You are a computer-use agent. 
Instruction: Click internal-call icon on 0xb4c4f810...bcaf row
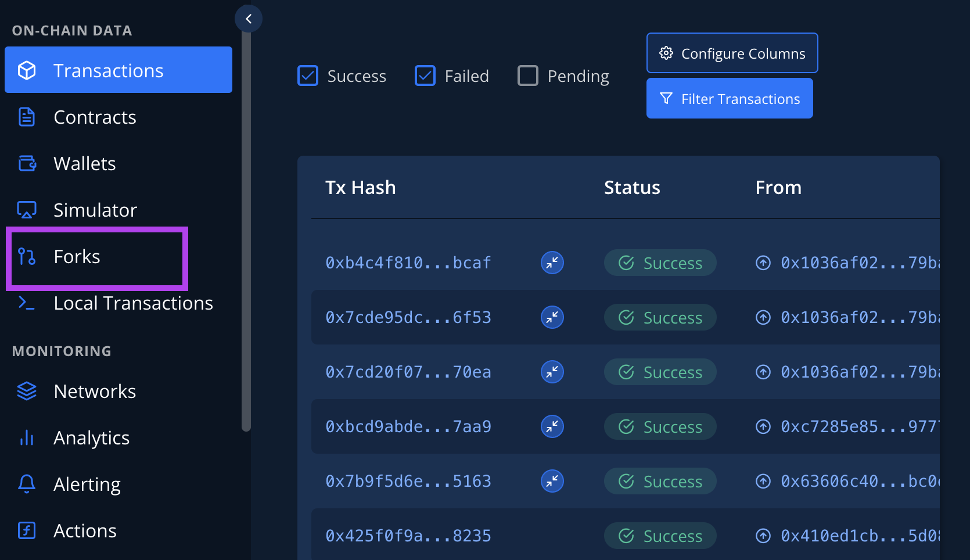[x=552, y=263]
